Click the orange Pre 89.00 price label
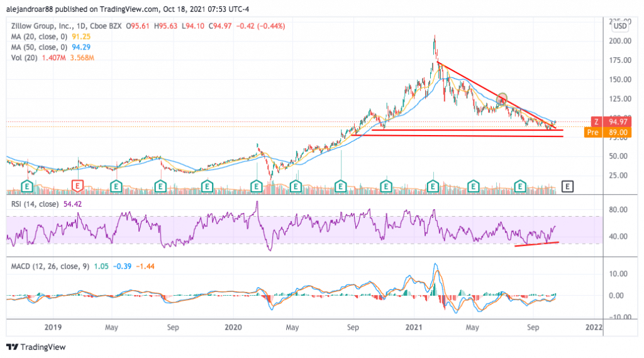 [x=608, y=132]
